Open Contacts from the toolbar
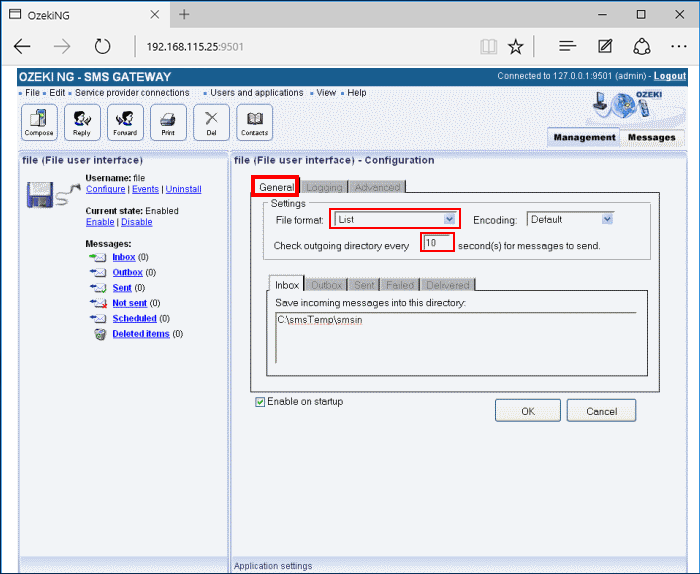This screenshot has width=700, height=574. pos(254,122)
